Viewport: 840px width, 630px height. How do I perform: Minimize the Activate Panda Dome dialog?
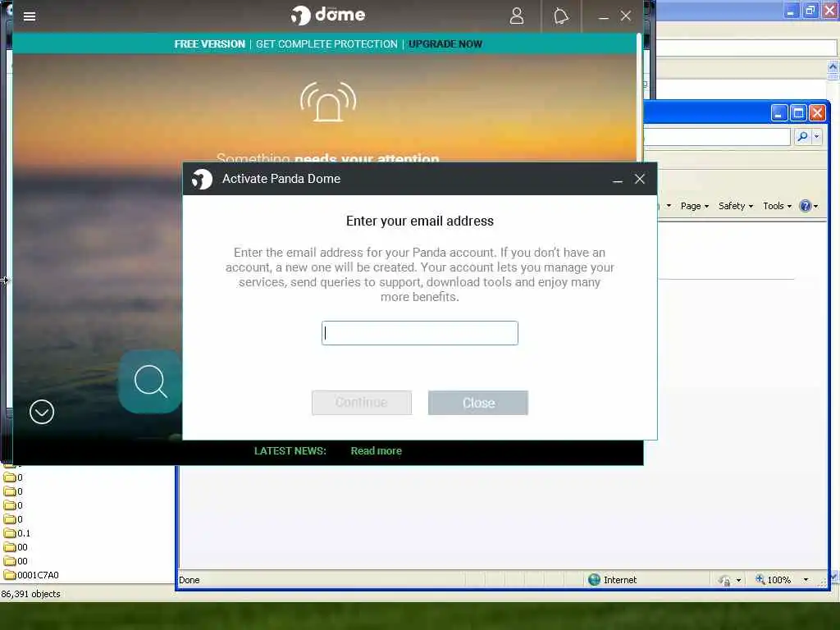[618, 180]
